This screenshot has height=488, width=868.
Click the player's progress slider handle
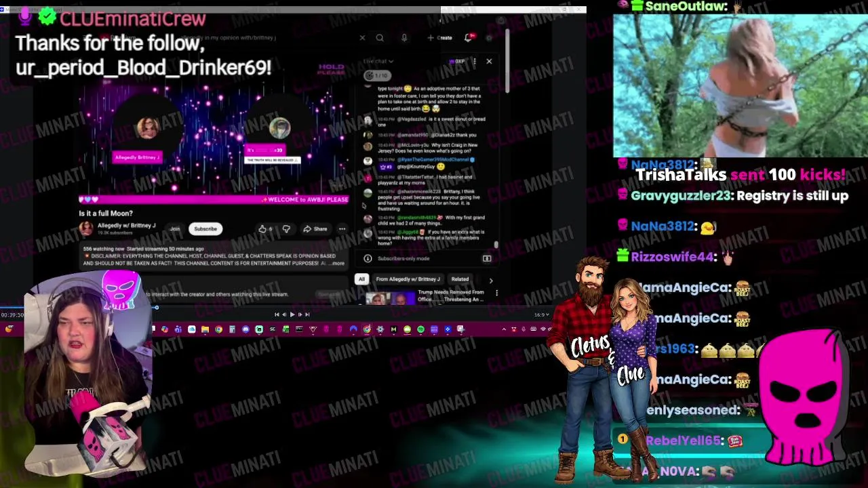point(156,308)
